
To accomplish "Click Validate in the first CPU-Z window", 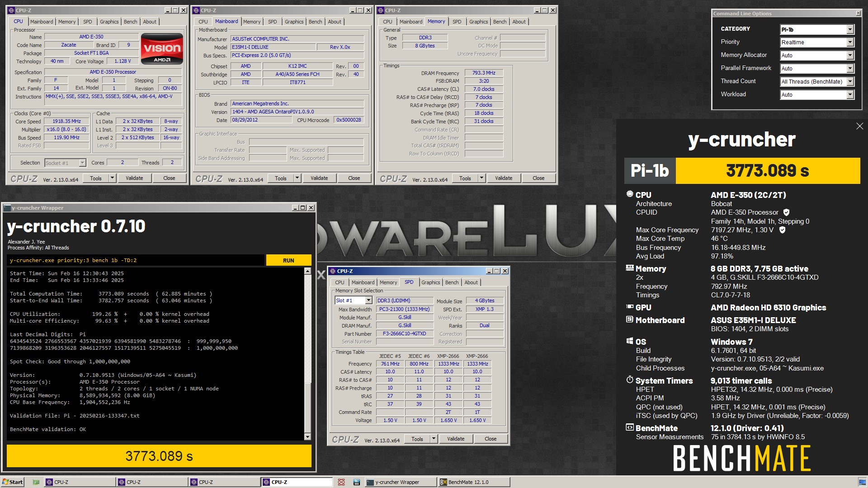I will (134, 178).
